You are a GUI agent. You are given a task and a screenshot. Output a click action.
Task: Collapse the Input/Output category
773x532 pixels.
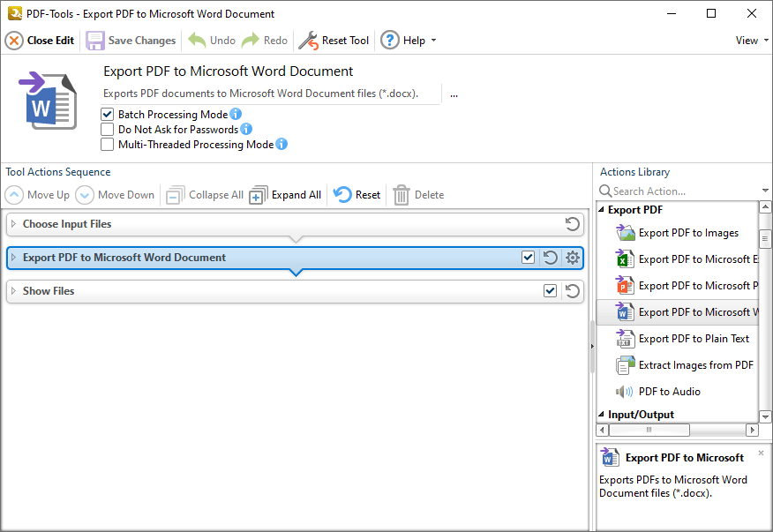coord(602,414)
